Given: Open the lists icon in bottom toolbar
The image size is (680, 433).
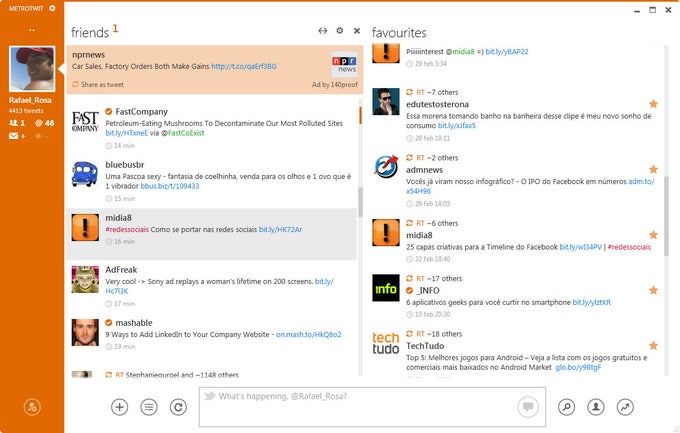Looking at the screenshot, I should pyautogui.click(x=149, y=407).
